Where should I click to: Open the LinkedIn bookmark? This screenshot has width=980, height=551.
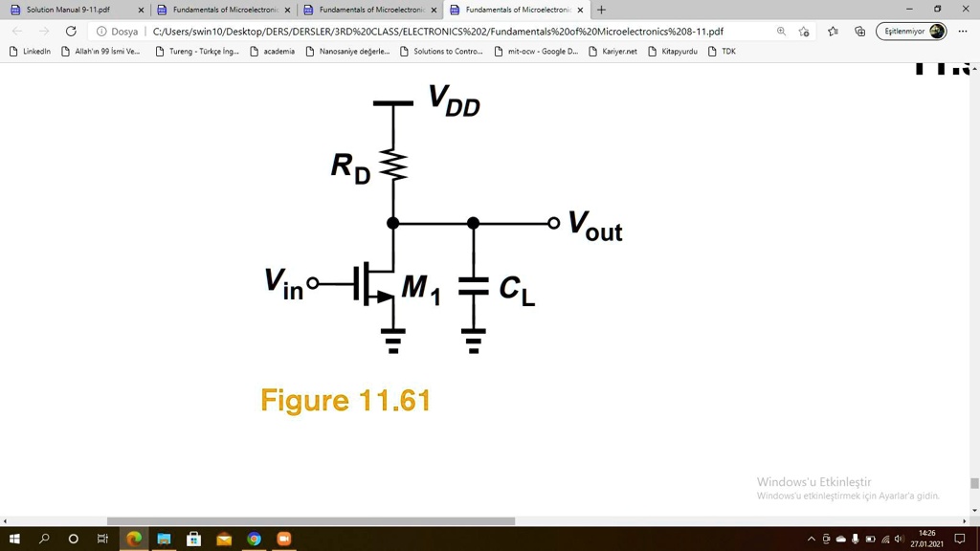30,52
